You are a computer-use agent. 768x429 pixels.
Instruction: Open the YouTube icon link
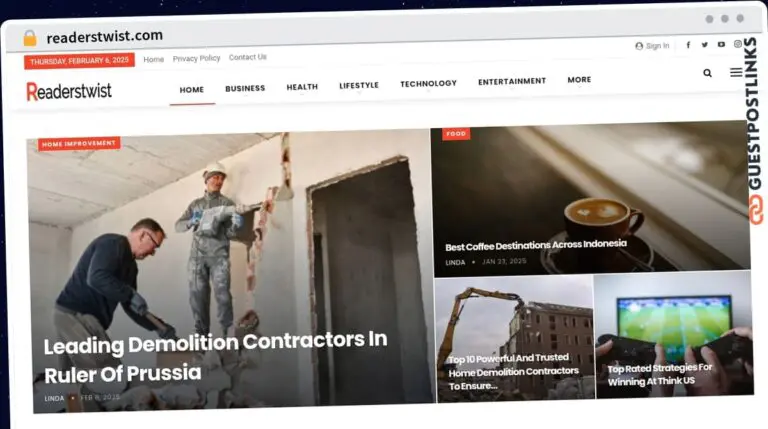(x=721, y=44)
